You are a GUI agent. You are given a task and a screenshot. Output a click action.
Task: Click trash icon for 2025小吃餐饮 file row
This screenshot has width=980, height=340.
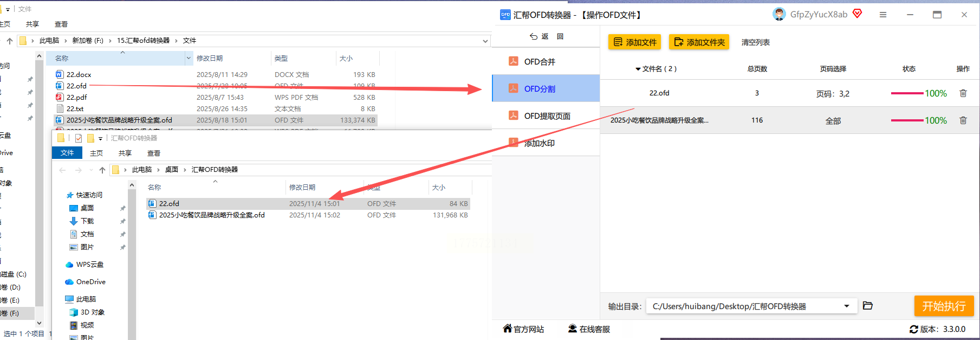[x=963, y=120]
